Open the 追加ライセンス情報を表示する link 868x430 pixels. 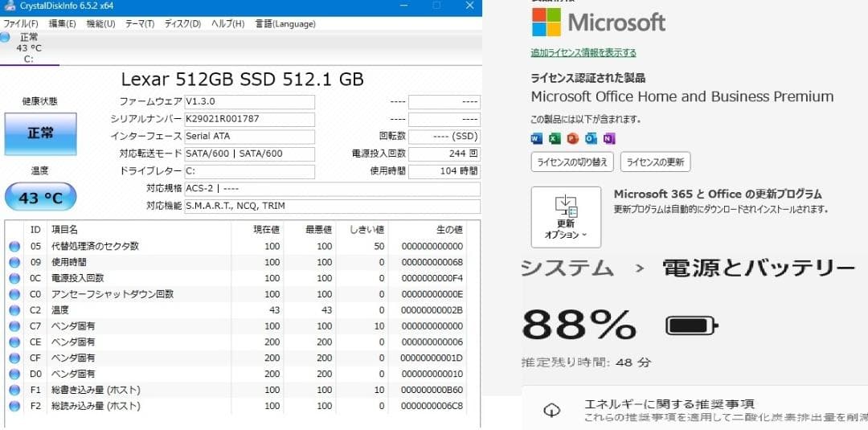(583, 52)
